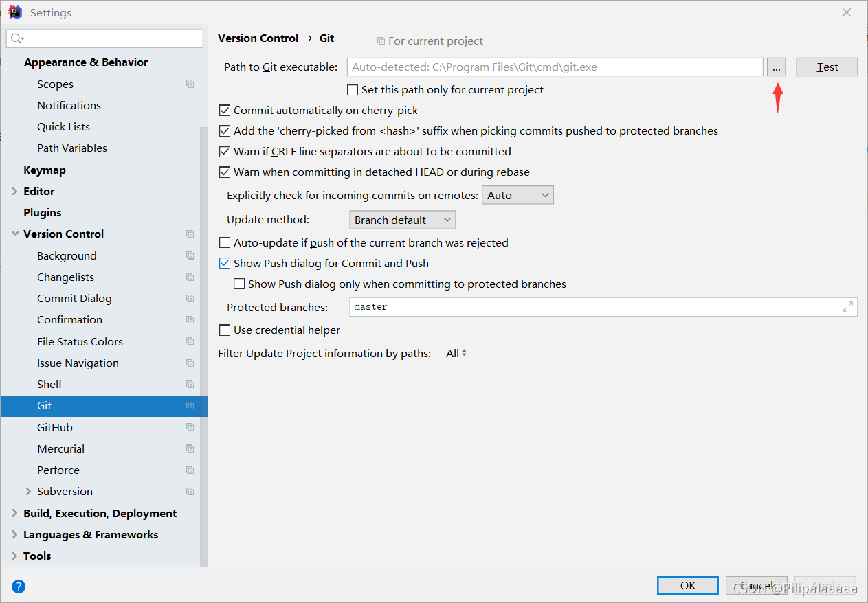Viewport: 868px width, 603px height.
Task: Select Appearance & Behavior category
Action: (x=86, y=62)
